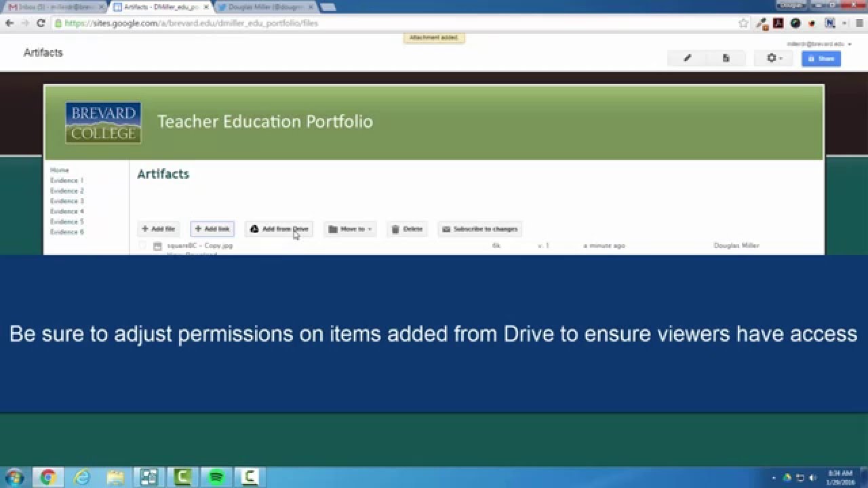Click the Google Drive icon in system tray
The image size is (868, 488).
coord(787,478)
